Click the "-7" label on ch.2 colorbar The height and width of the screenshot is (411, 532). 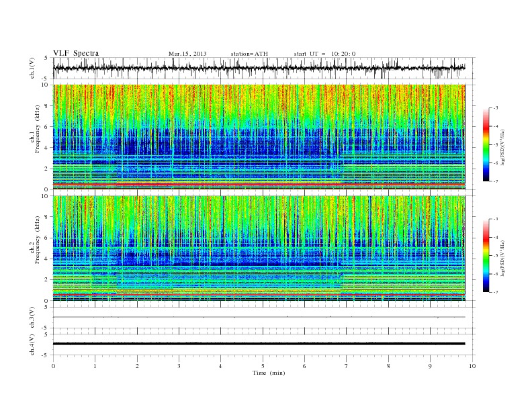[496, 292]
